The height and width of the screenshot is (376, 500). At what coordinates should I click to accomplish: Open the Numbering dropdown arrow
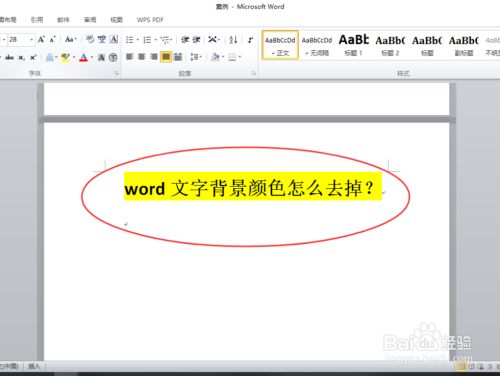[155, 40]
